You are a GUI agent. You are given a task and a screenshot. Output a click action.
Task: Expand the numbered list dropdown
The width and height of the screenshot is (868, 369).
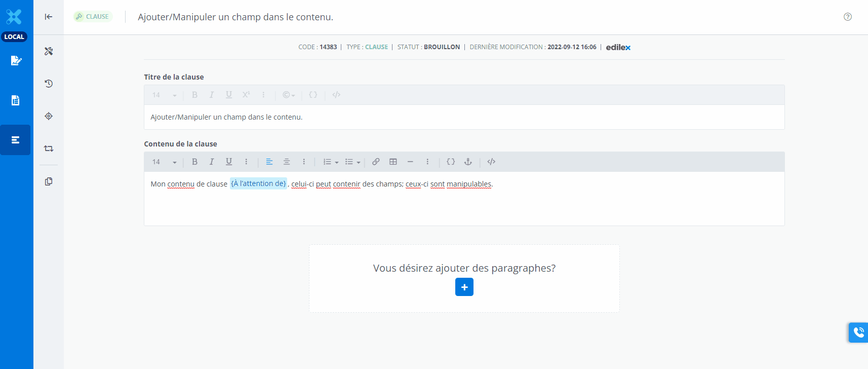(x=337, y=162)
